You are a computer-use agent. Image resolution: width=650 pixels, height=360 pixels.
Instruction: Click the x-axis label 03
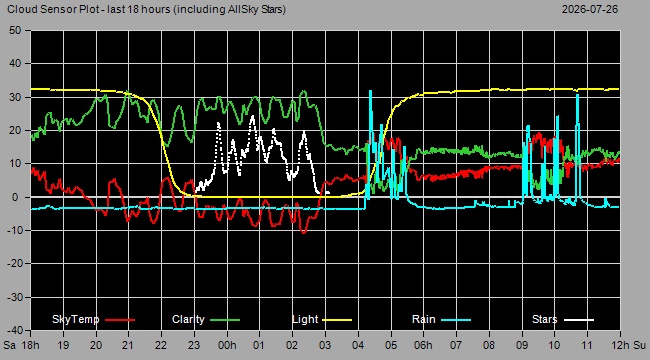pyautogui.click(x=325, y=345)
